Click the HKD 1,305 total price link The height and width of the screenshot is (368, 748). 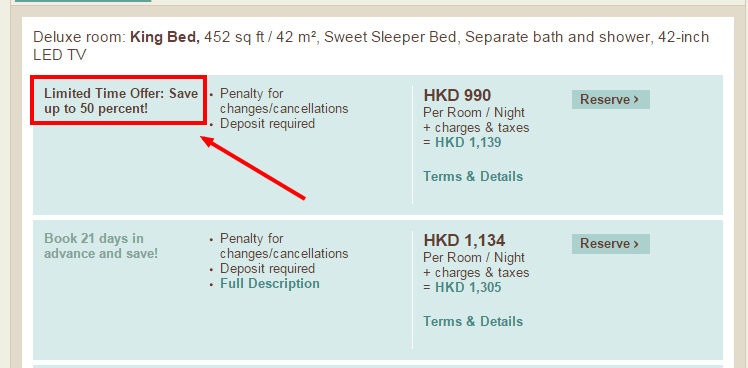click(x=468, y=287)
